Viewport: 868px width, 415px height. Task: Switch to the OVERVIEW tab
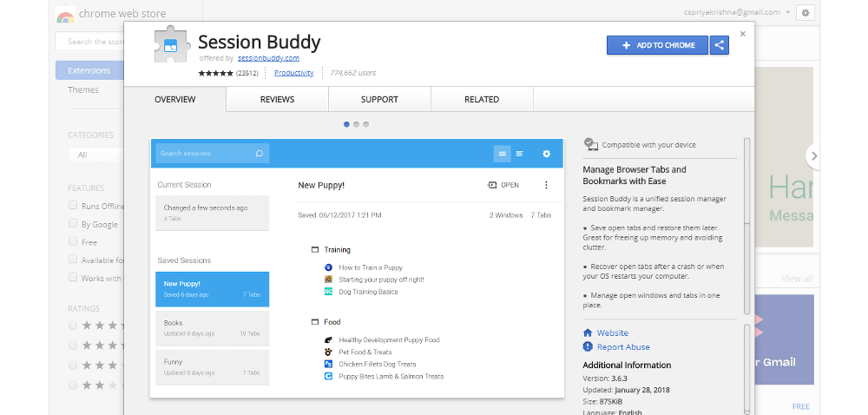[175, 100]
